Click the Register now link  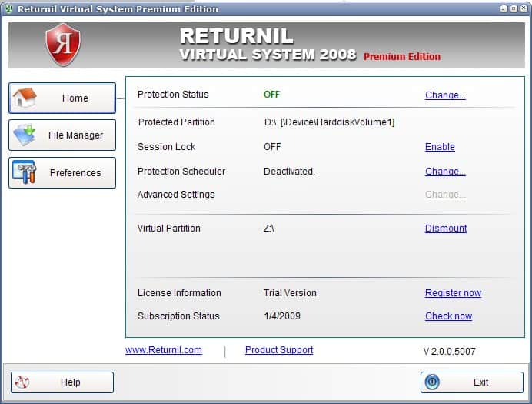pyautogui.click(x=453, y=293)
